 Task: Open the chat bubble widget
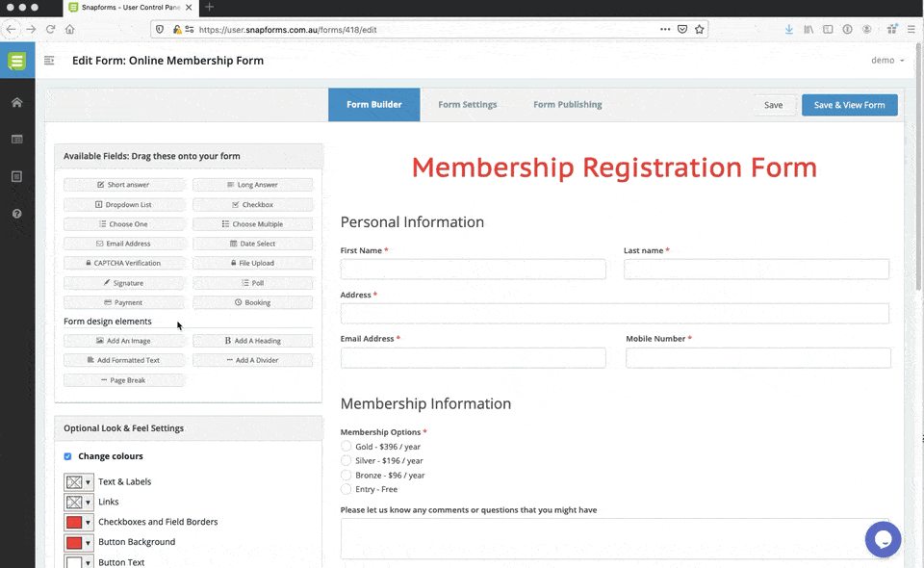coord(883,538)
